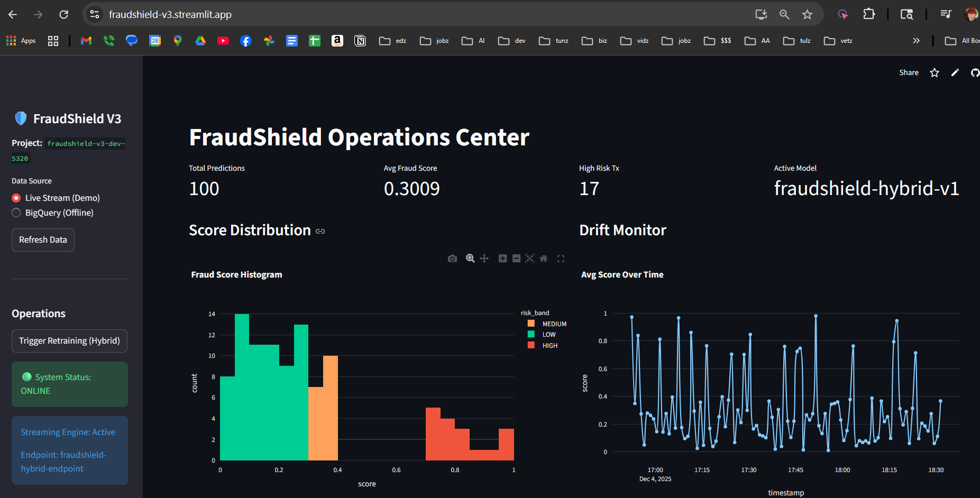Open the Apps shortcut in bookmarks bar
The image size is (980, 498).
click(x=21, y=41)
